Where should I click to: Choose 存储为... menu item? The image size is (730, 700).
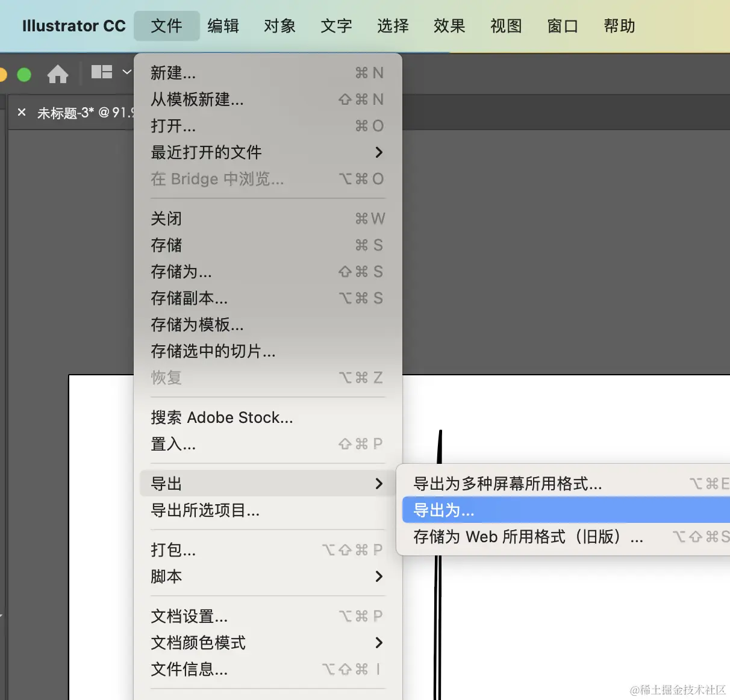pyautogui.click(x=267, y=272)
